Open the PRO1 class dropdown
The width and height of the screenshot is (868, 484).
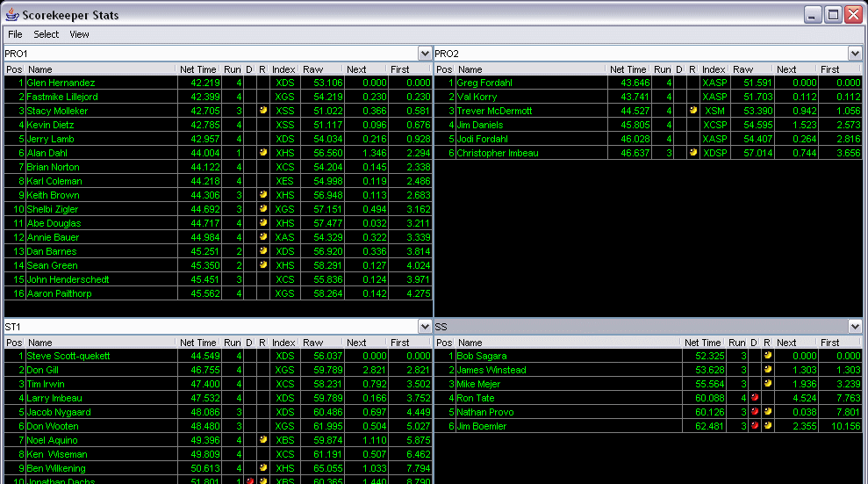(425, 54)
